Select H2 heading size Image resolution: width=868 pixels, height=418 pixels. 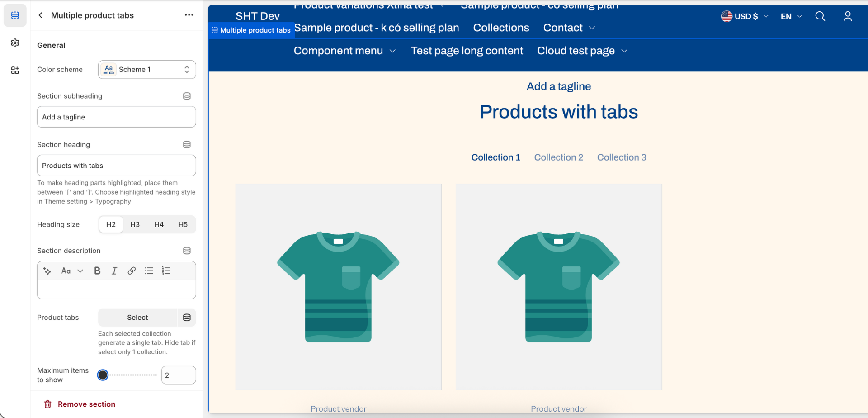[111, 224]
